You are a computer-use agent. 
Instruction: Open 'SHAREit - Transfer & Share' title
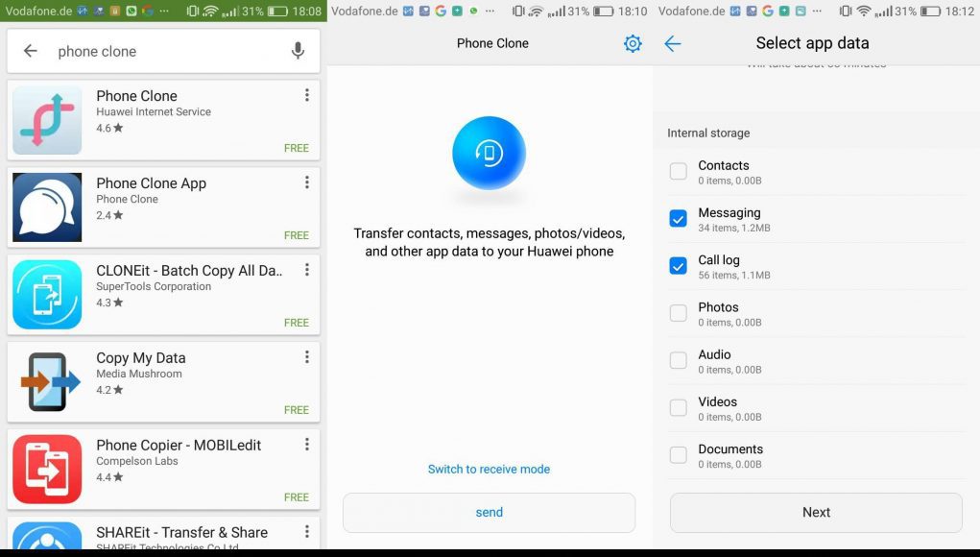coord(181,532)
